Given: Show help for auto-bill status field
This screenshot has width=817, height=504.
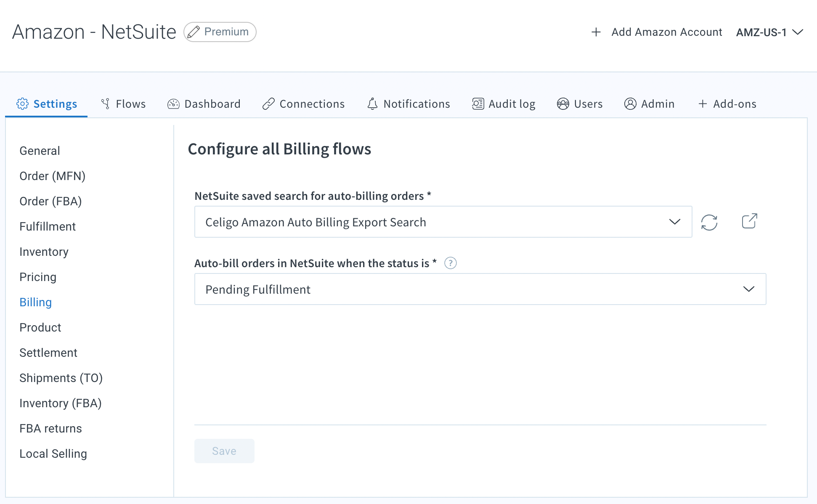Looking at the screenshot, I should tap(451, 263).
